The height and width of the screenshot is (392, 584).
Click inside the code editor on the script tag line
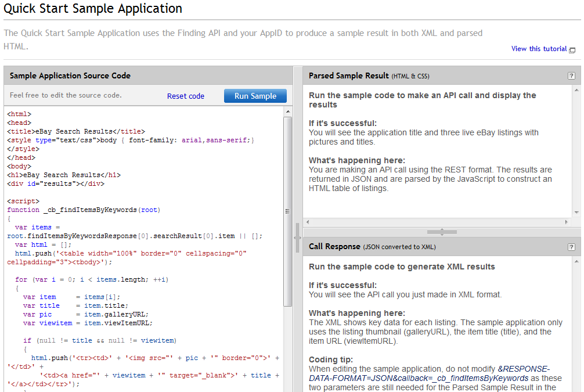tap(23, 201)
